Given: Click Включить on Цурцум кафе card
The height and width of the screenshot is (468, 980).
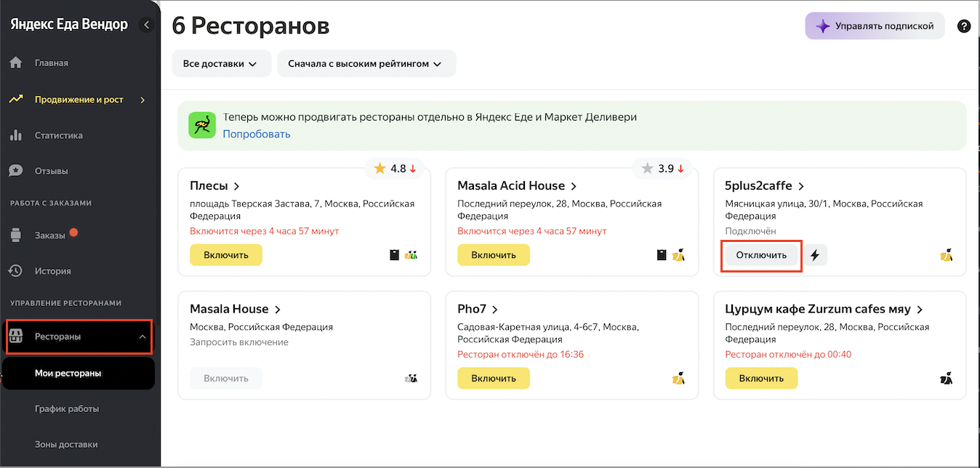Looking at the screenshot, I should pyautogui.click(x=761, y=378).
